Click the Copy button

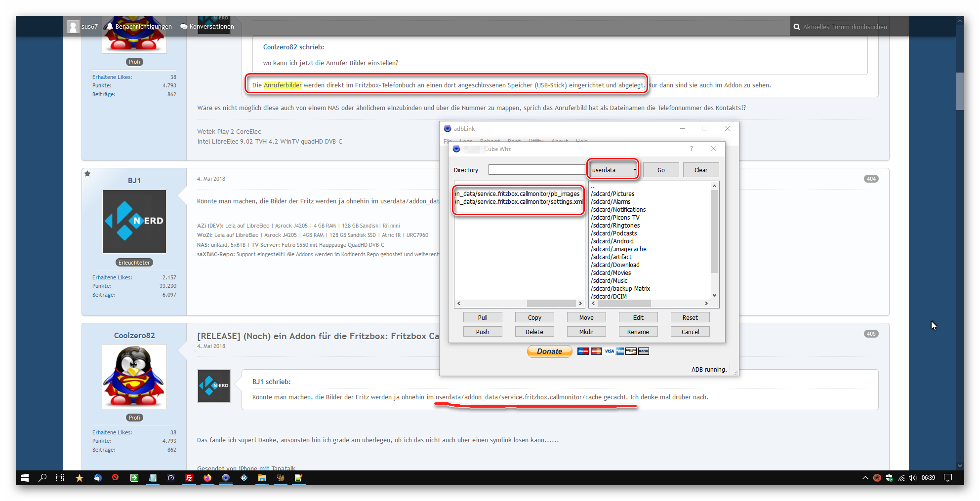click(534, 317)
